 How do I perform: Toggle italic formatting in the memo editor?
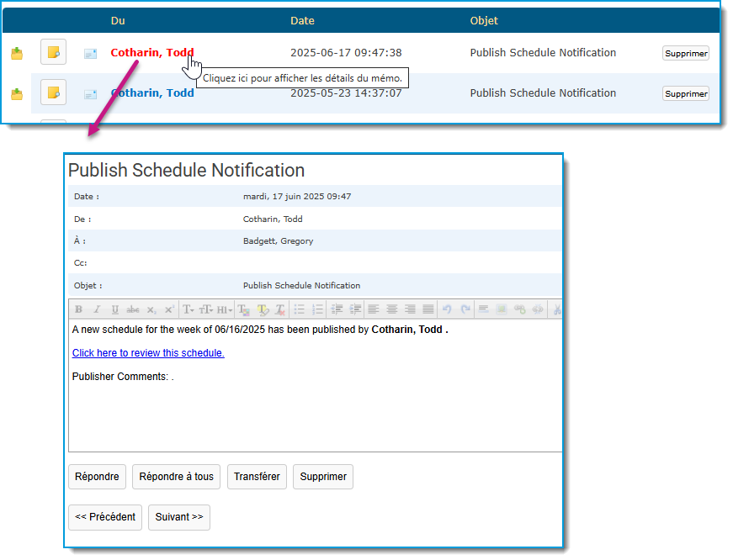pos(97,309)
